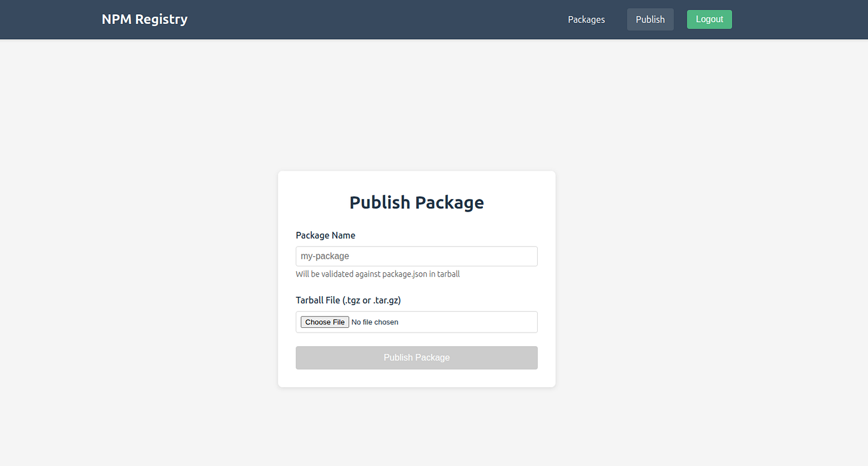Click the 'Package Name' label
Image resolution: width=868 pixels, height=466 pixels.
click(x=325, y=235)
